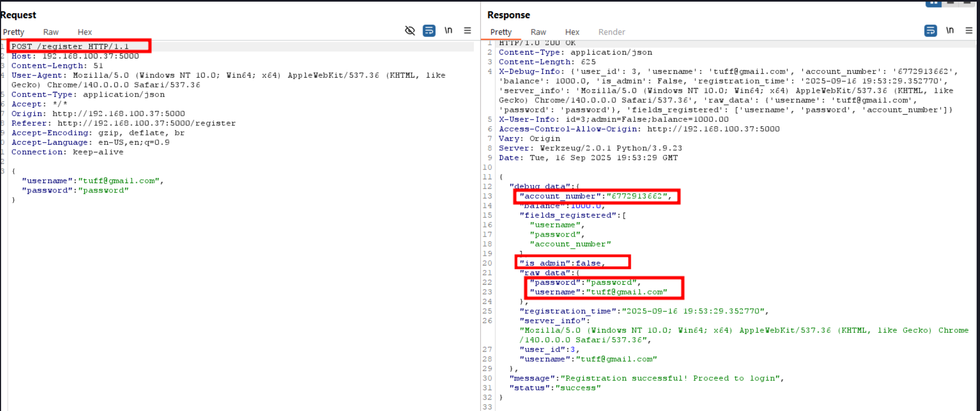Image resolution: width=980 pixels, height=411 pixels.
Task: Open the Request panel hamburger menu
Action: (x=467, y=31)
